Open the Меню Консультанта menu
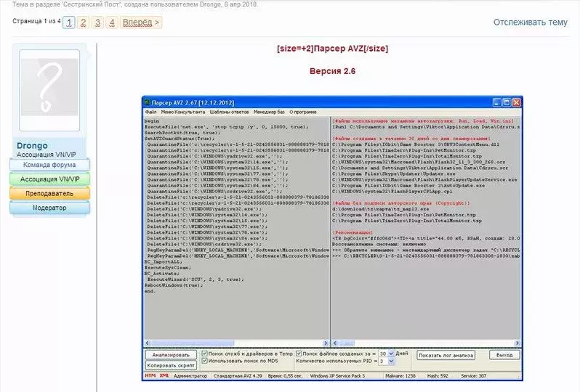Screen dimensions: 580x392 pyautogui.click(x=182, y=112)
